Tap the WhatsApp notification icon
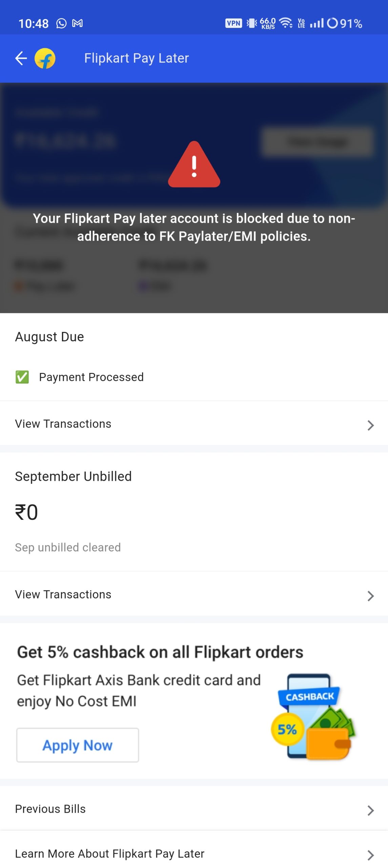 [x=61, y=23]
